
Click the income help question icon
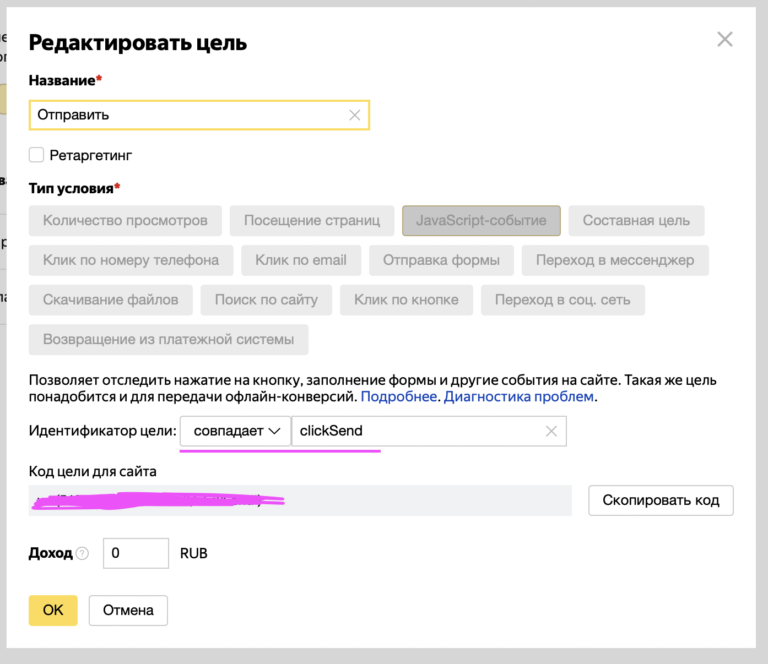coord(82,554)
